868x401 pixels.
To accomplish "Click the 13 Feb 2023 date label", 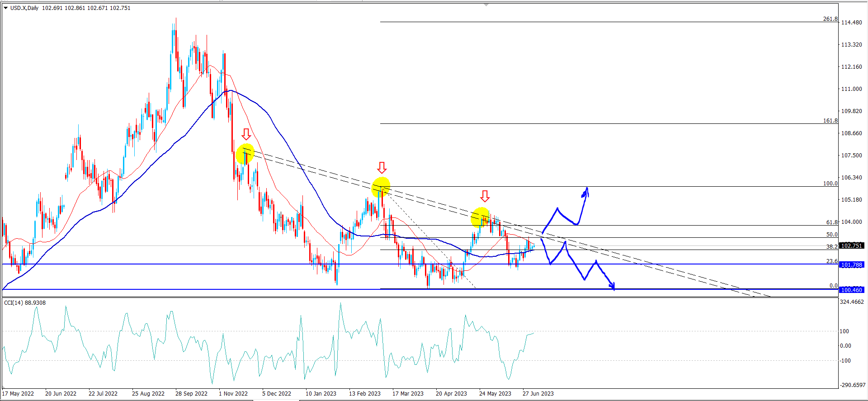I will 365,394.
